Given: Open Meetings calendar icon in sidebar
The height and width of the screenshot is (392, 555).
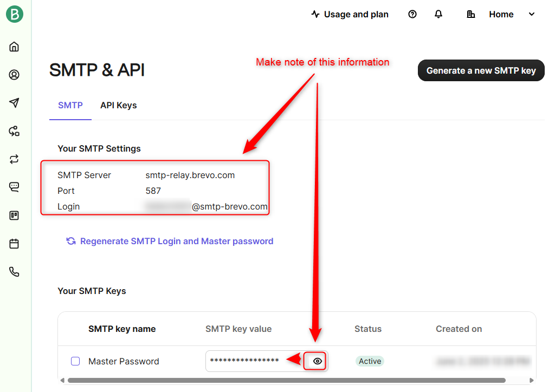Looking at the screenshot, I should point(14,244).
